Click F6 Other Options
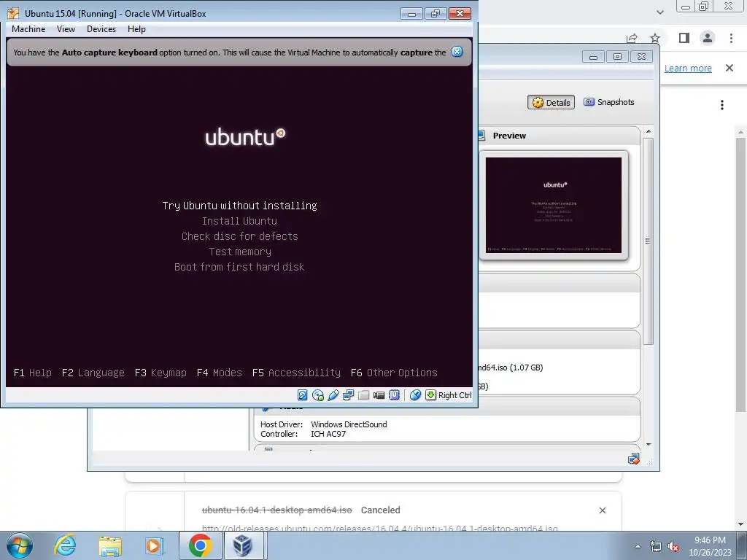Image resolution: width=747 pixels, height=560 pixels. click(394, 373)
